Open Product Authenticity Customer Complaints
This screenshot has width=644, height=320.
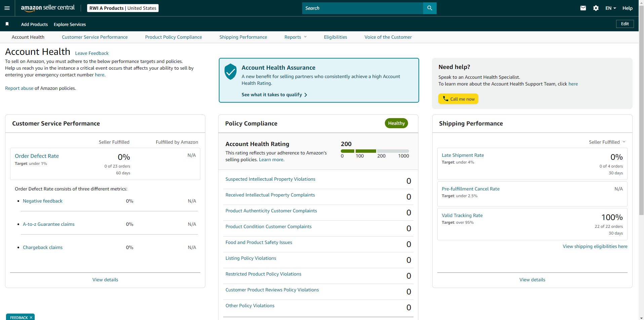click(271, 211)
